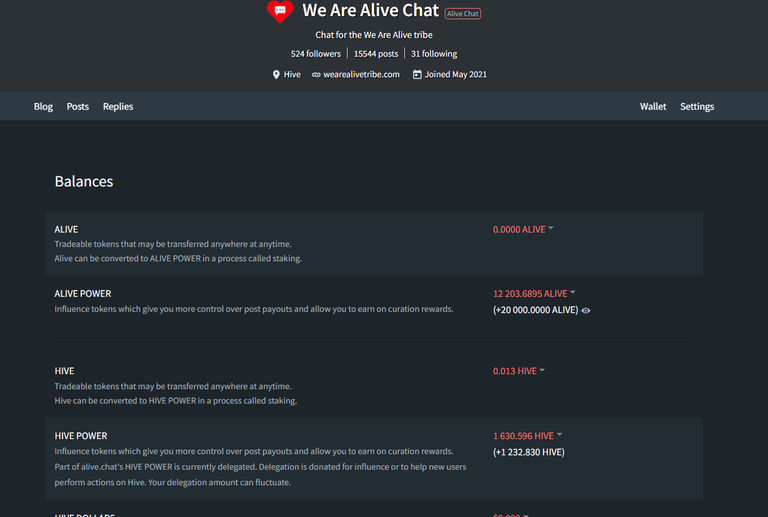Click the ALIVE balance row heading
This screenshot has width=768, height=517.
pos(66,230)
